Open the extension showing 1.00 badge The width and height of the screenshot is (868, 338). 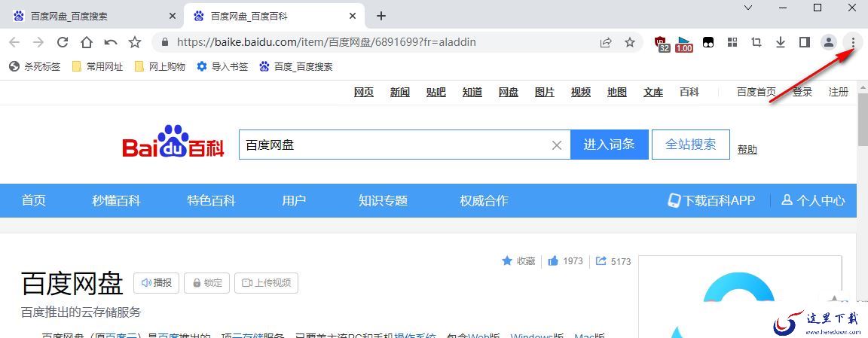[x=685, y=44]
